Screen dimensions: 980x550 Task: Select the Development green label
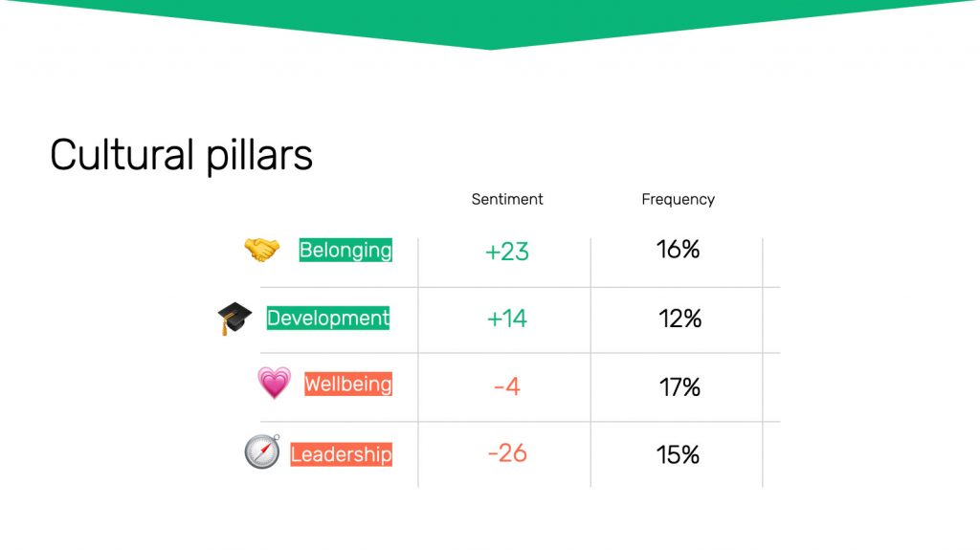coord(328,318)
